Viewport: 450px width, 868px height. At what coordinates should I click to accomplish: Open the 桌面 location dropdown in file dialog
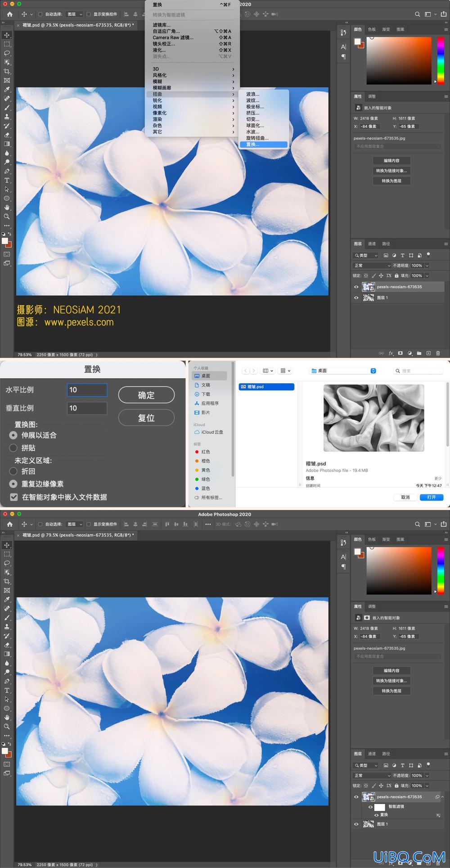click(x=342, y=371)
